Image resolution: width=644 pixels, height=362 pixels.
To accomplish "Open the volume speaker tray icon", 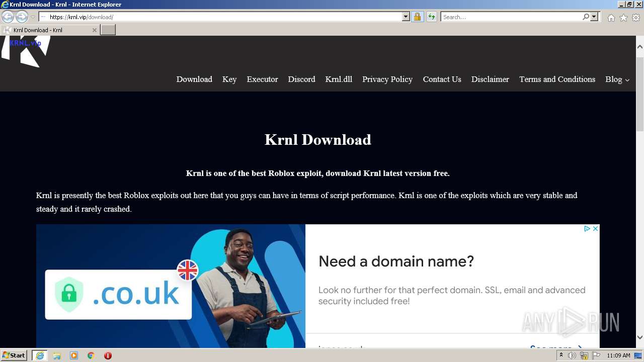I will 572,355.
